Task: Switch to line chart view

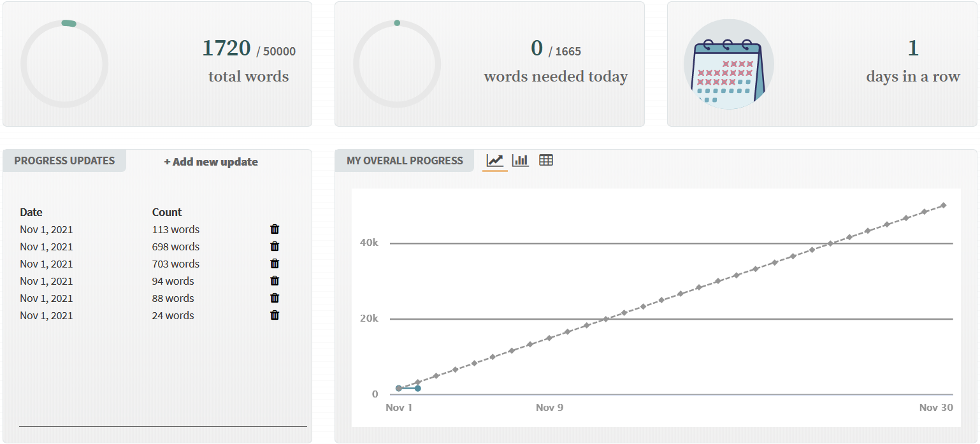Action: pos(495,161)
